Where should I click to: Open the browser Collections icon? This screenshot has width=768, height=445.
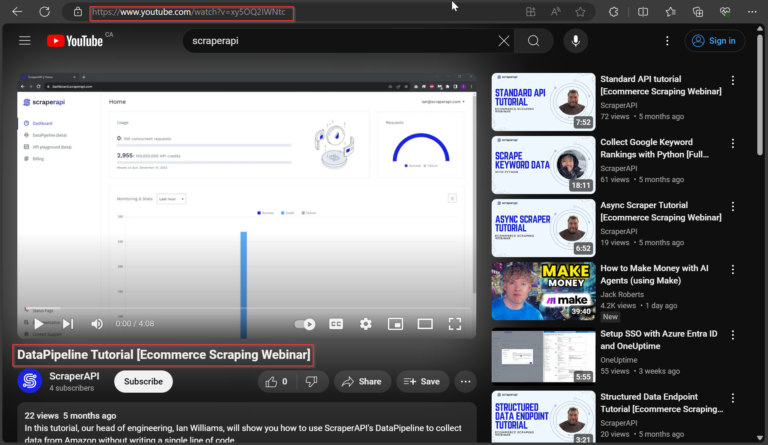[x=698, y=12]
